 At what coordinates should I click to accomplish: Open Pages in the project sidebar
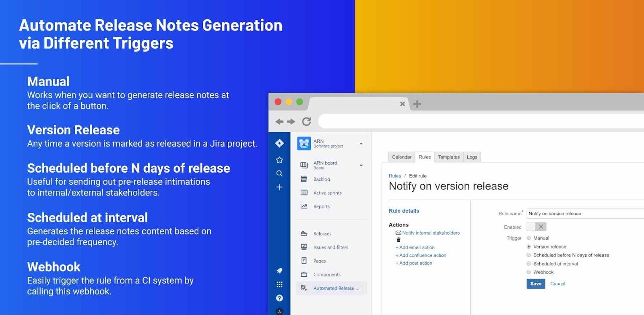[x=320, y=261]
